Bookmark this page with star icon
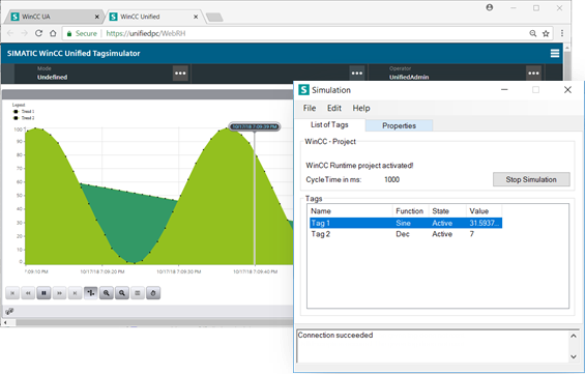This screenshot has width=585, height=374. click(x=546, y=34)
